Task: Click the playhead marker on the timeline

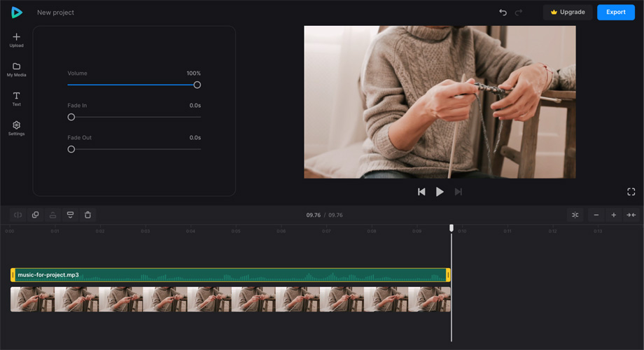Action: (x=451, y=228)
